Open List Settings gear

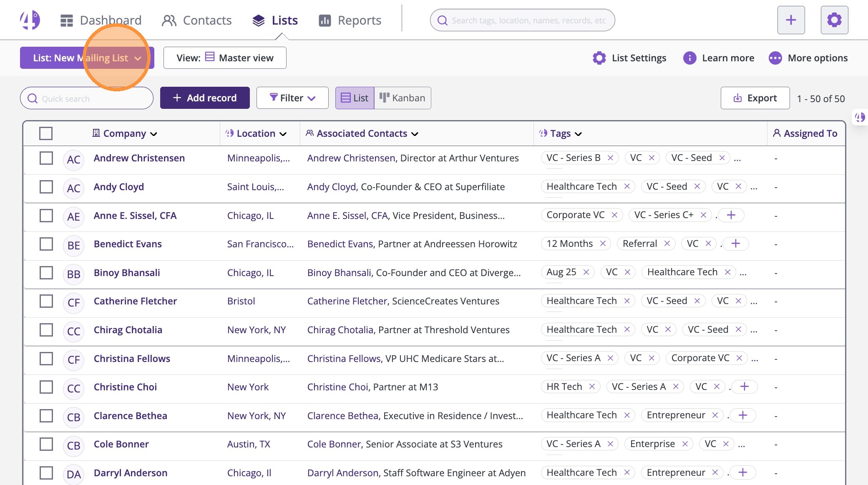point(599,58)
